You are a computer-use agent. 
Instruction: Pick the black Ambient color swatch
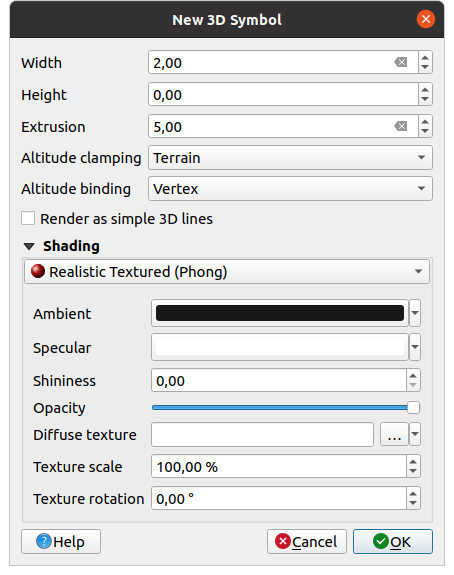coord(280,313)
